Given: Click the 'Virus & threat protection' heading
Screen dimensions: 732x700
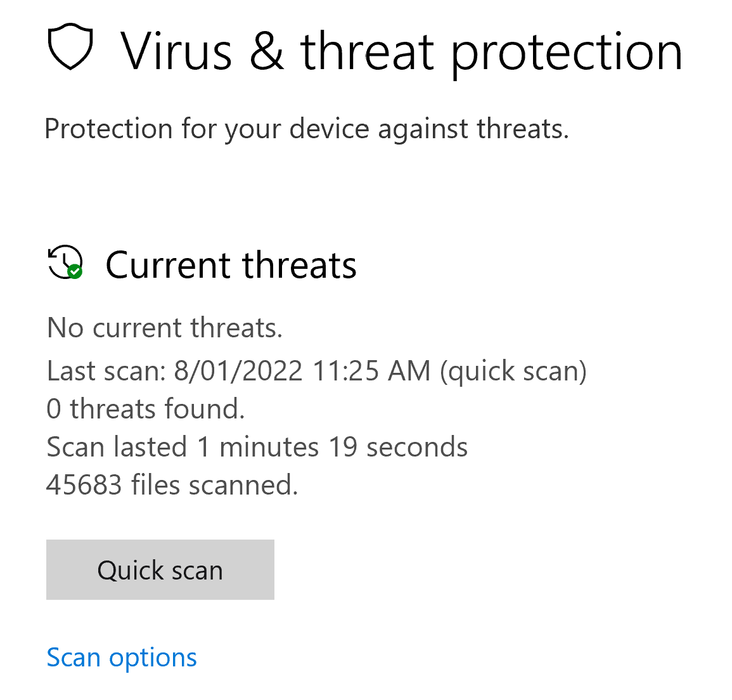Looking at the screenshot, I should 401,51.
